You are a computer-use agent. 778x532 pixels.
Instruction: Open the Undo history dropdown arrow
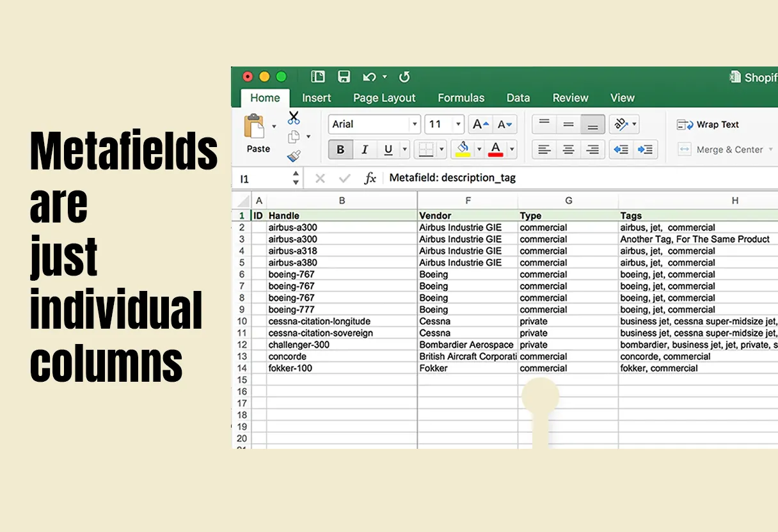[385, 77]
